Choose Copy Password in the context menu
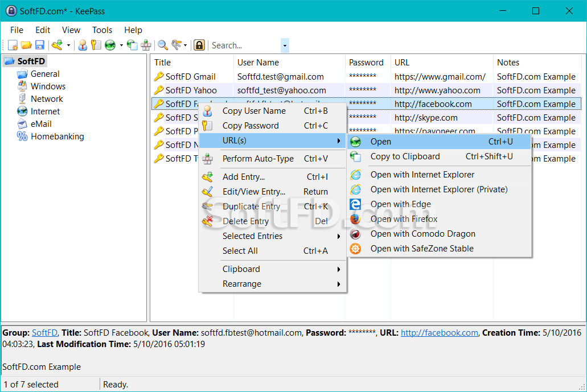The image size is (587, 392). tap(272, 126)
